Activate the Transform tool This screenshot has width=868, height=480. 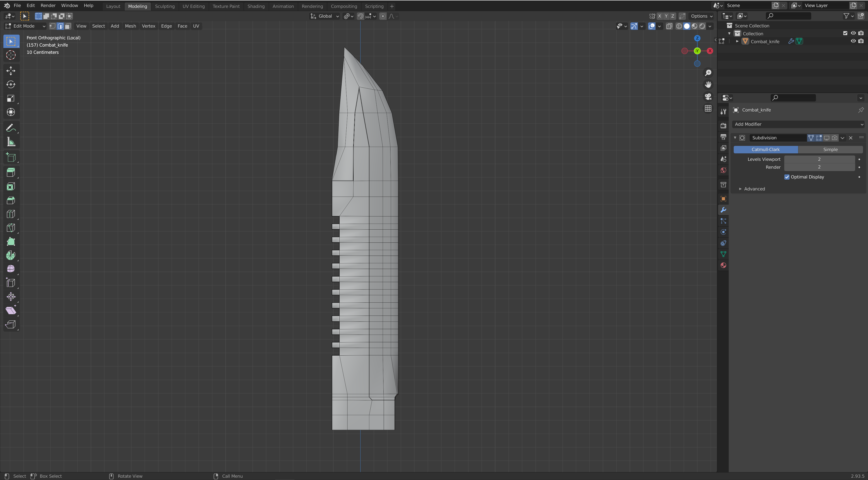tap(11, 112)
